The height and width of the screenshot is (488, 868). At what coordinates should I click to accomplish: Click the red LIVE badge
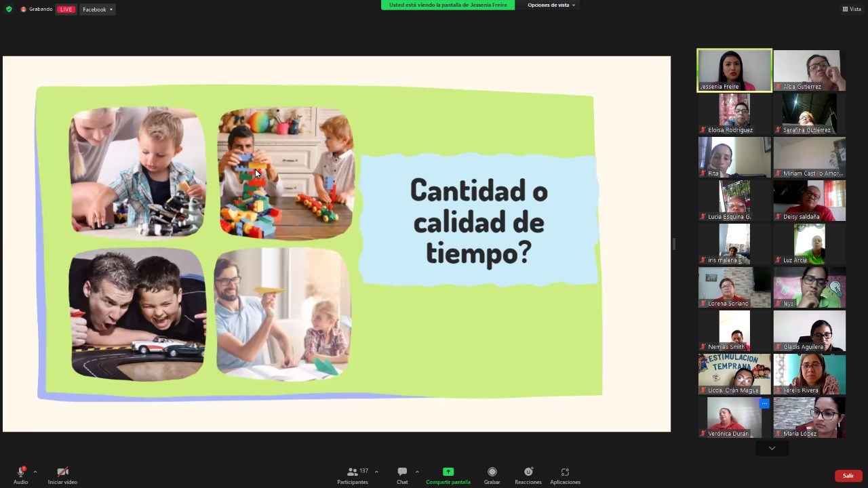pyautogui.click(x=66, y=9)
